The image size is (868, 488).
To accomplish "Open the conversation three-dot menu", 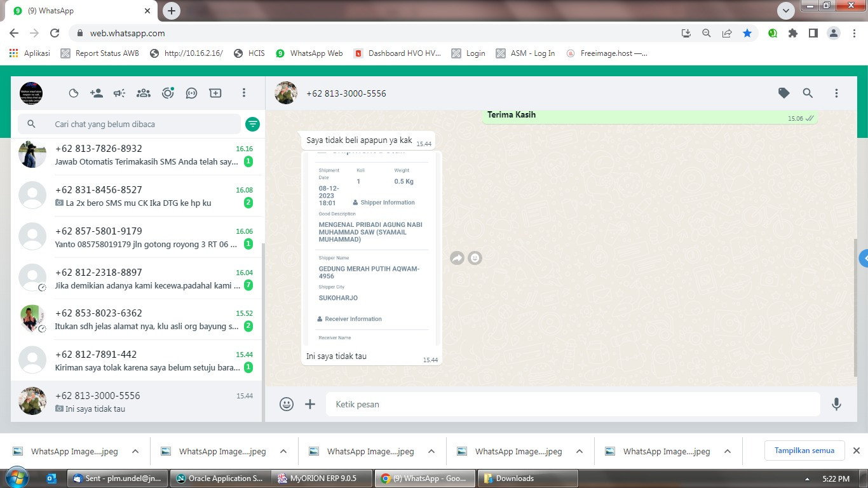I will click(836, 93).
